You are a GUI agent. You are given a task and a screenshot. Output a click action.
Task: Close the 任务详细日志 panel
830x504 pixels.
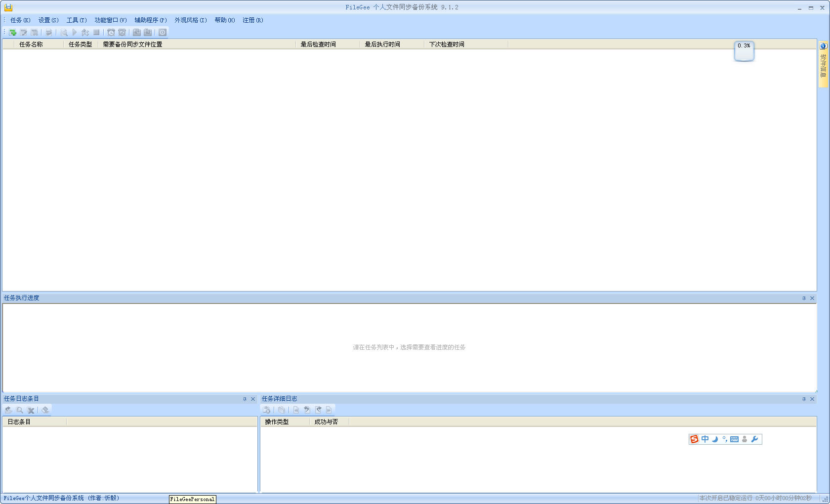click(x=812, y=399)
